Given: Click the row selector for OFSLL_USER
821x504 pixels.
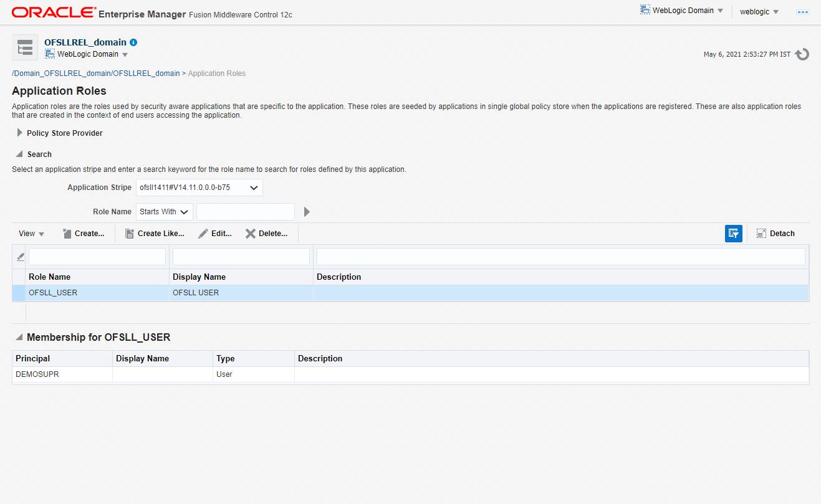Looking at the screenshot, I should [x=19, y=293].
